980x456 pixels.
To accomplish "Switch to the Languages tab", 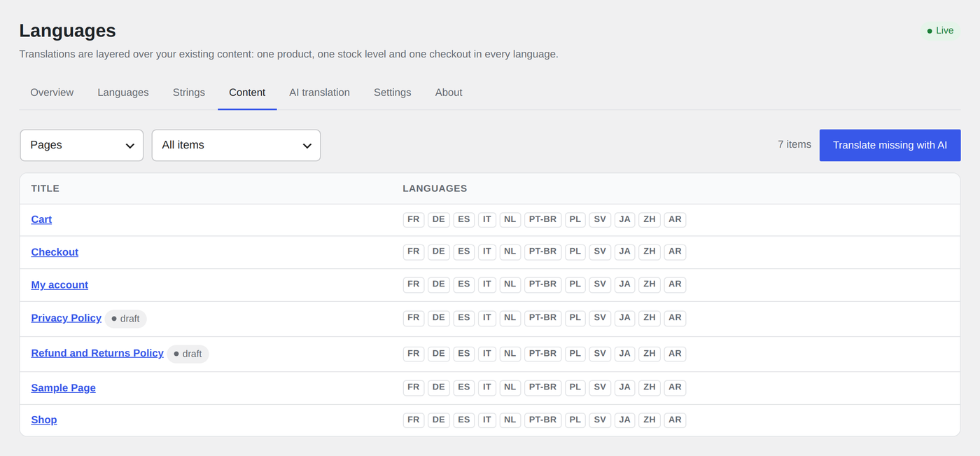I will (123, 92).
